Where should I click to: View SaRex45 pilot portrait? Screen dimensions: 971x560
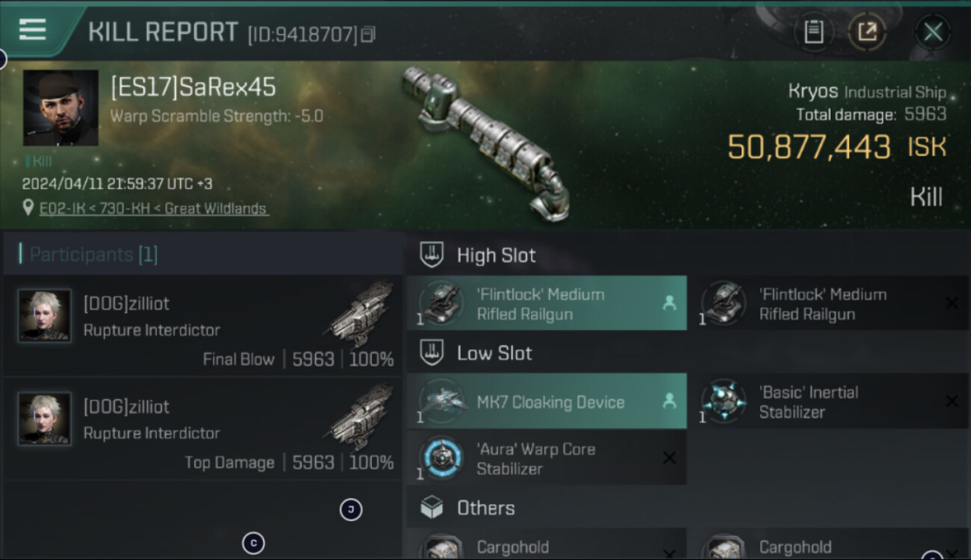[61, 108]
